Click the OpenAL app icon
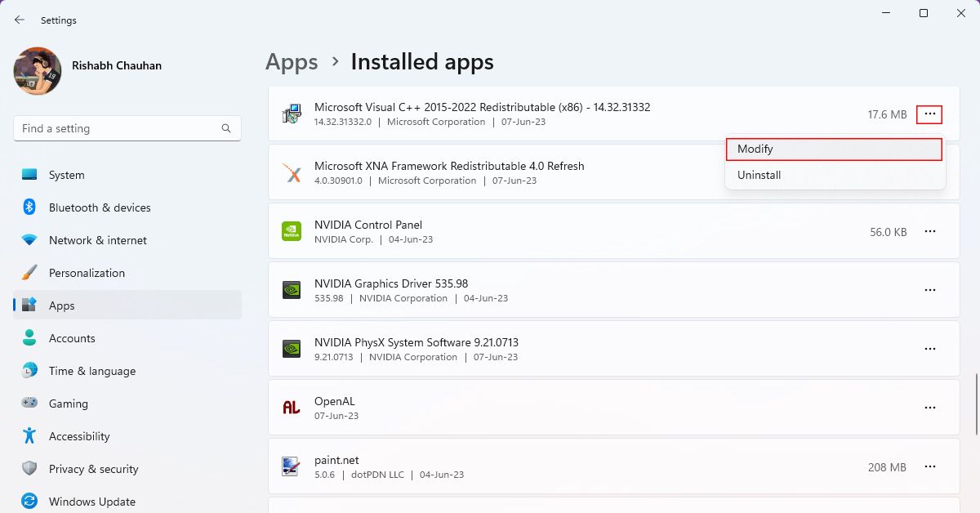The height and width of the screenshot is (513, 980). coord(291,408)
